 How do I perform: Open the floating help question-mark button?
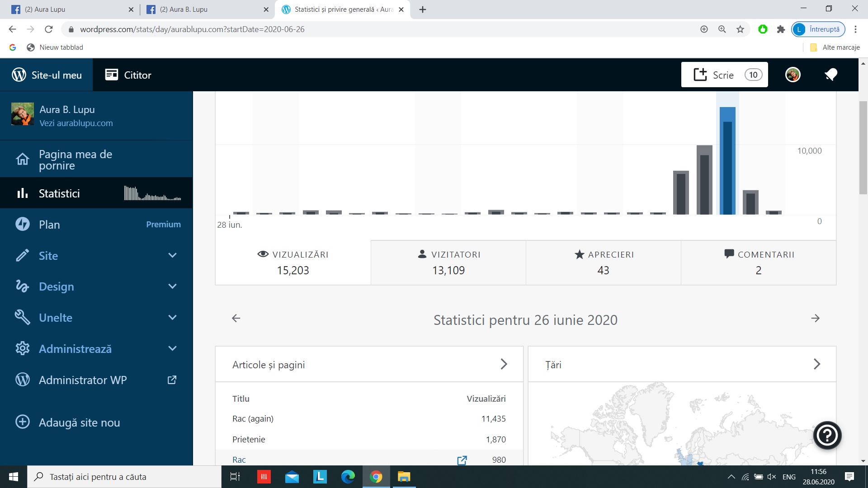click(x=827, y=436)
